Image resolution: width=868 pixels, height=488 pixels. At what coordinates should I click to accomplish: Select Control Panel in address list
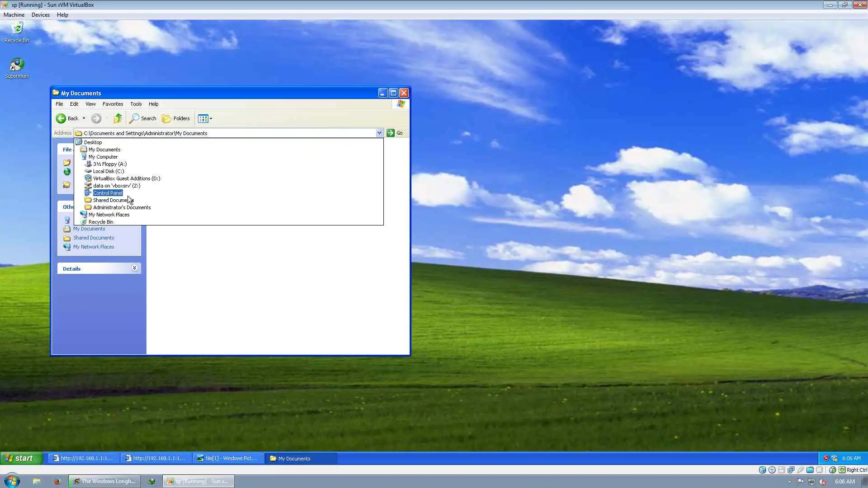[x=108, y=193]
